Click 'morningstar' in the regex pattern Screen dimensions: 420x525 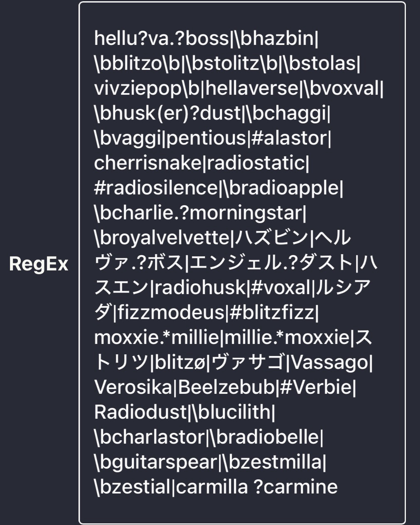pyautogui.click(x=248, y=213)
